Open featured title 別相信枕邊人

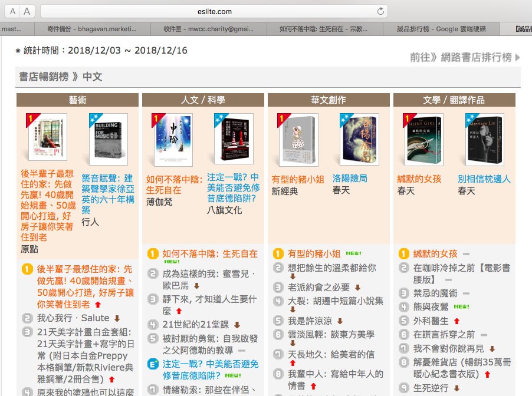tap(484, 179)
